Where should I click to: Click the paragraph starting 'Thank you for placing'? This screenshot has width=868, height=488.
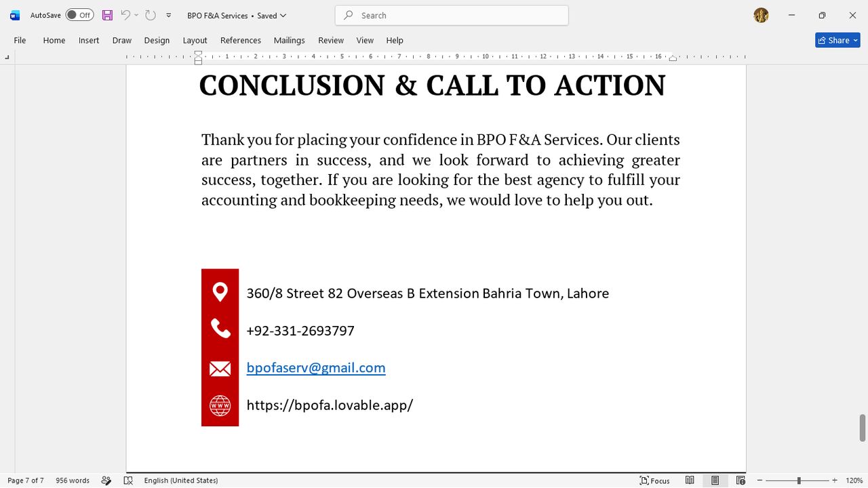click(x=441, y=169)
